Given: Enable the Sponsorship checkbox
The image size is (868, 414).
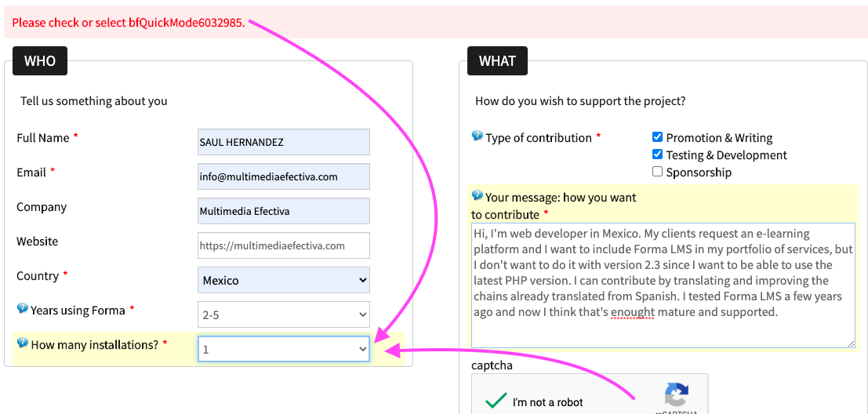Looking at the screenshot, I should [x=657, y=172].
